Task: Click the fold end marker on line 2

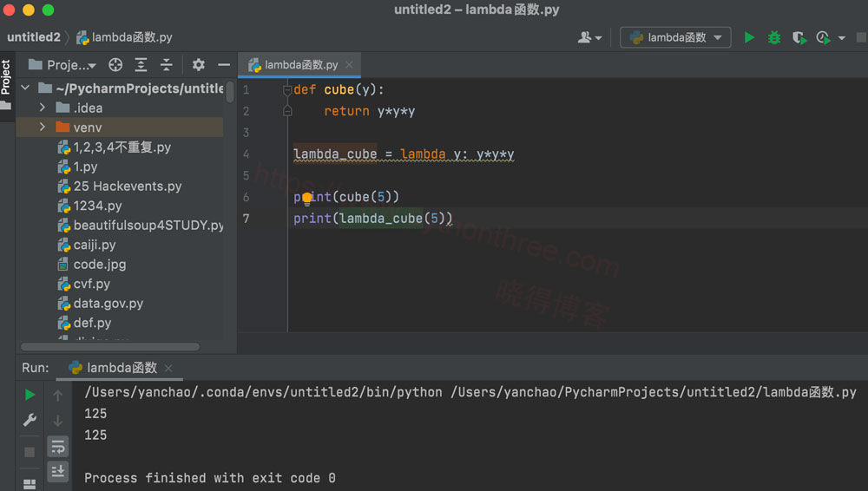Action: coord(286,111)
